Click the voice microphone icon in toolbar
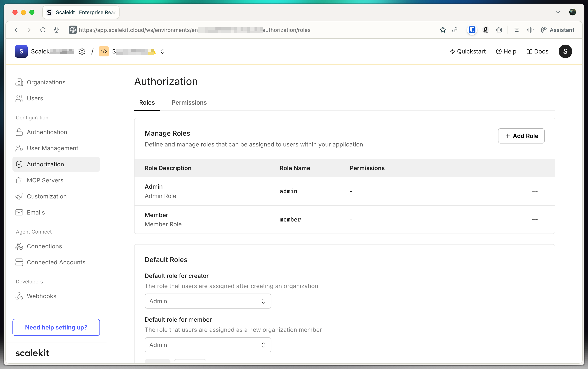The image size is (588, 369). click(x=56, y=30)
